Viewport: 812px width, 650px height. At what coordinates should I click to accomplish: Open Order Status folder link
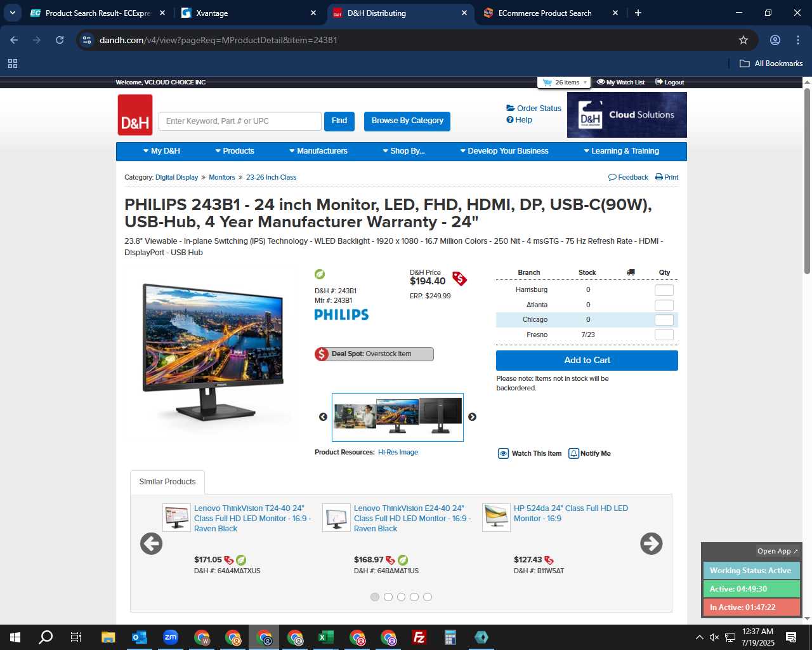534,109
